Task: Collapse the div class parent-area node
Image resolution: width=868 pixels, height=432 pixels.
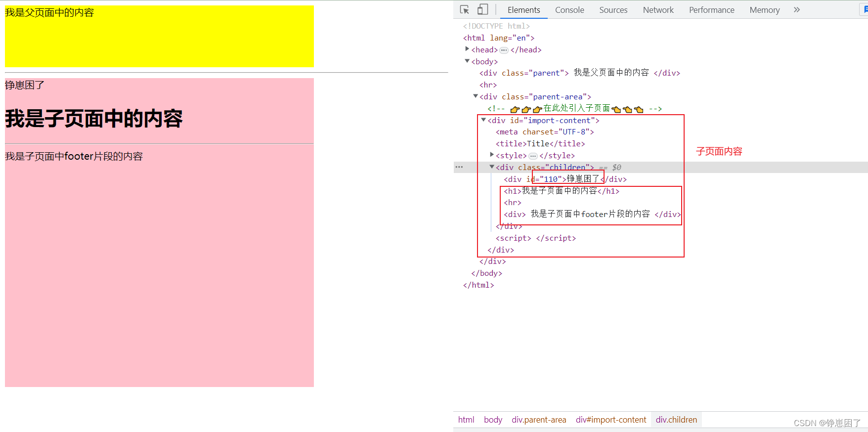Action: pyautogui.click(x=476, y=96)
